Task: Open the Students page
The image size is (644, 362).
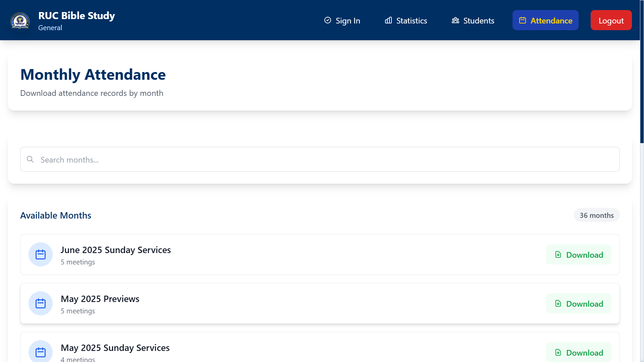Action: (x=473, y=20)
